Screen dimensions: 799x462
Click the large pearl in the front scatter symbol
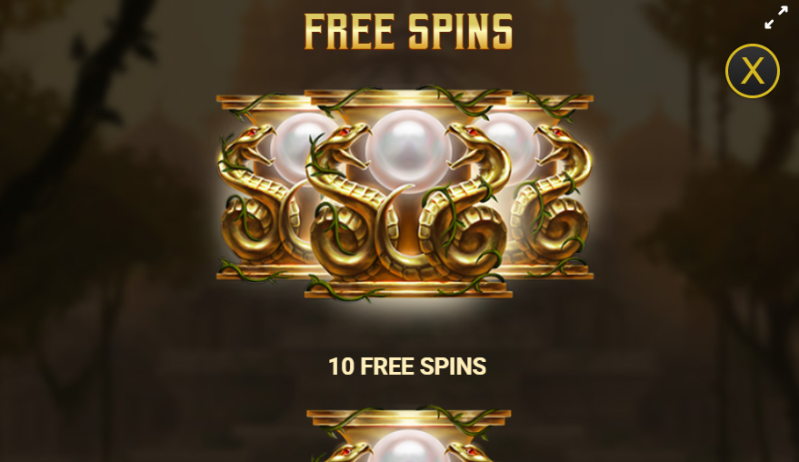pos(408,150)
